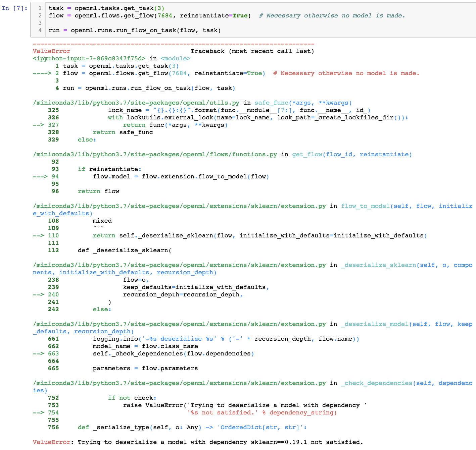Click line 663 "self._check_dependencies(flow.dependencies)"

point(174,353)
